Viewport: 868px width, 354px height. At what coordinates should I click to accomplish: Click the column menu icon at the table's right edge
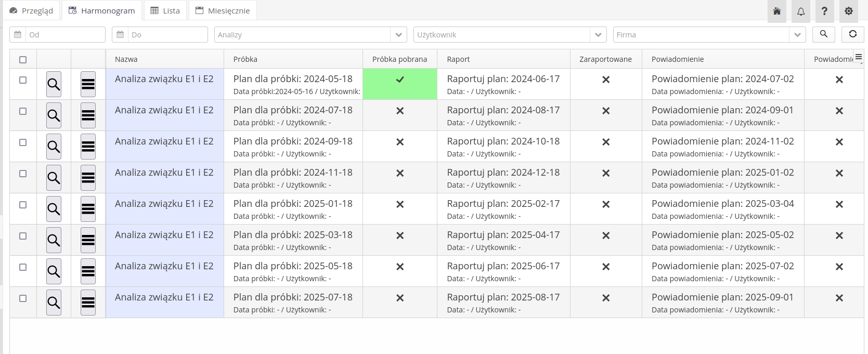[858, 57]
